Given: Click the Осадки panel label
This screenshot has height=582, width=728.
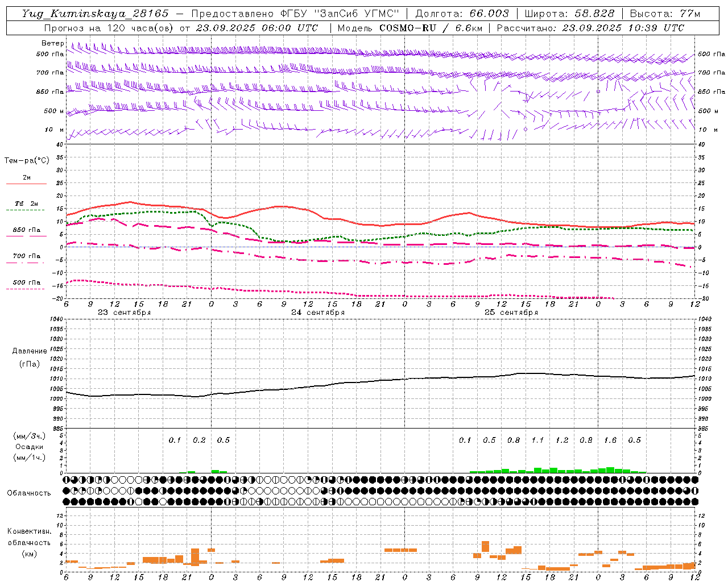Looking at the screenshot, I should [x=29, y=447].
